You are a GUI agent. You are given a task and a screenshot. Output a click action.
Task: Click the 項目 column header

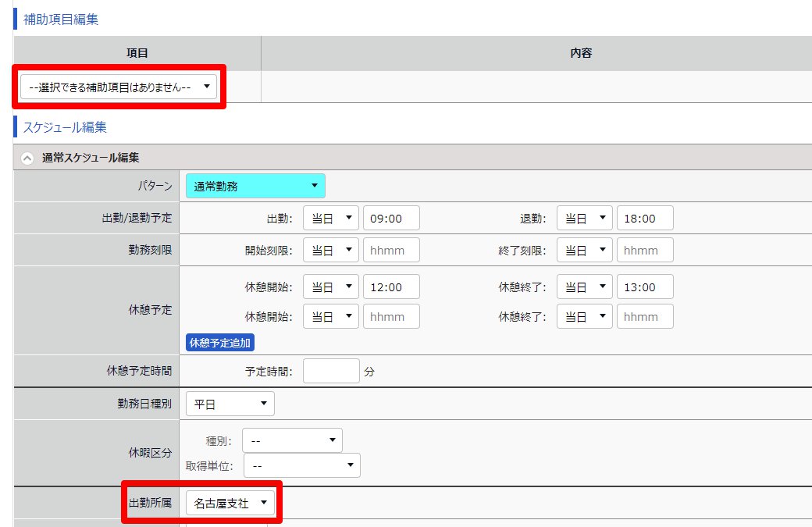[x=137, y=53]
